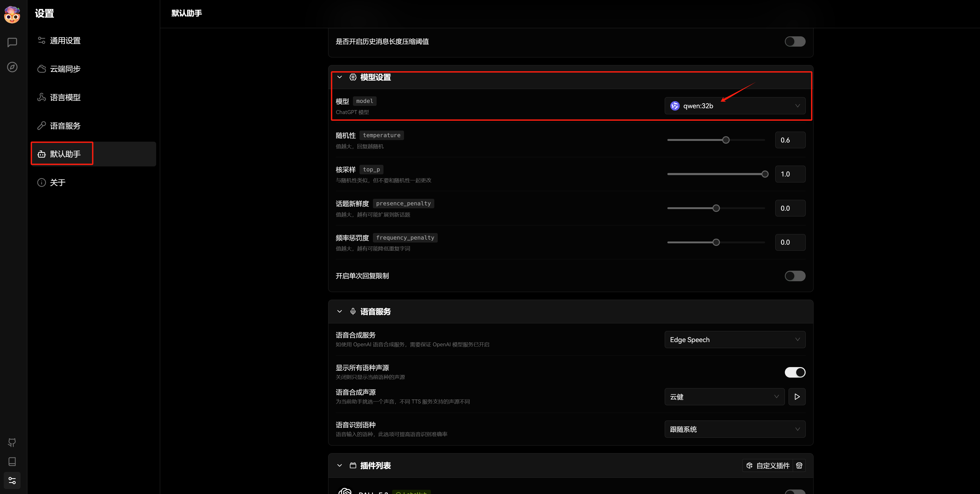
Task: Click the top_p value input field
Action: click(790, 174)
